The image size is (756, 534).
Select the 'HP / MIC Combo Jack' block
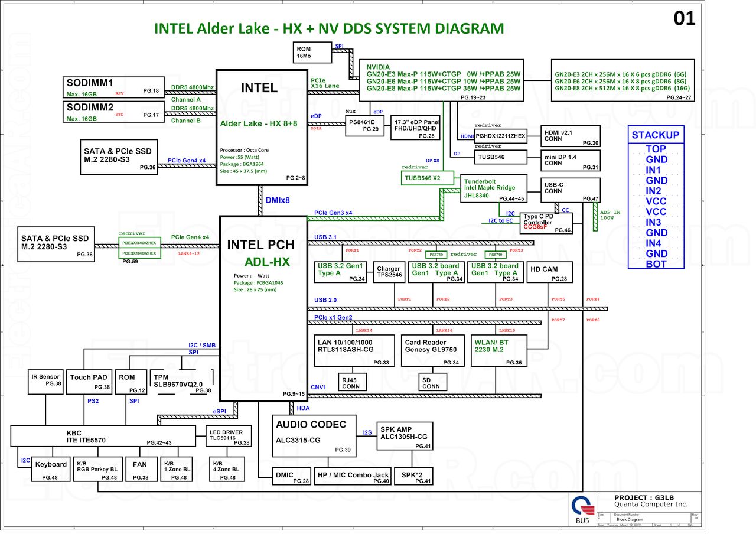pos(353,476)
